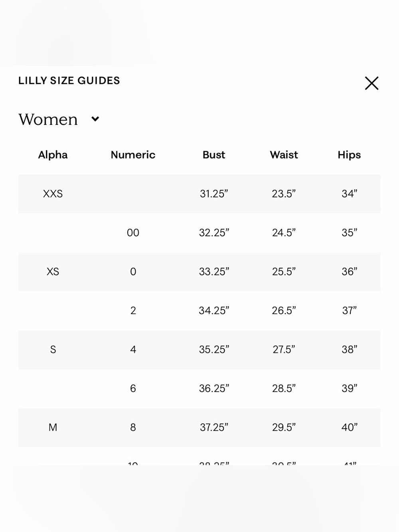This screenshot has width=399, height=532.
Task: Click the Lilly Size Guides heading
Action: pos(69,81)
